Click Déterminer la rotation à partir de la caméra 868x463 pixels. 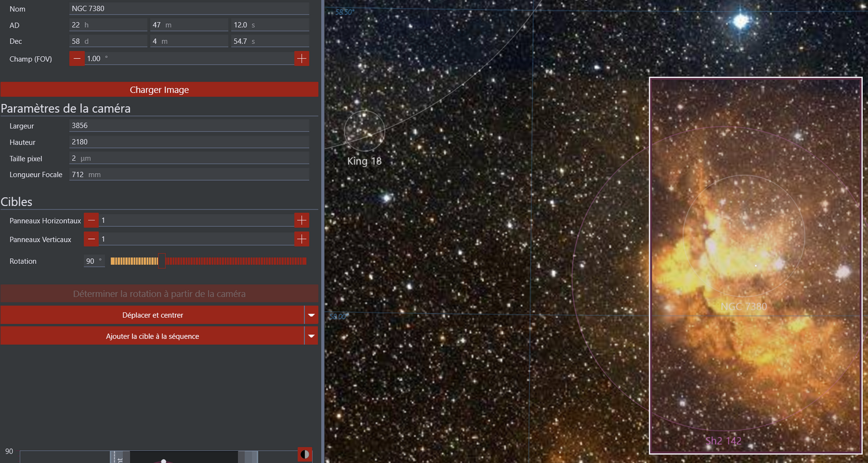(159, 294)
